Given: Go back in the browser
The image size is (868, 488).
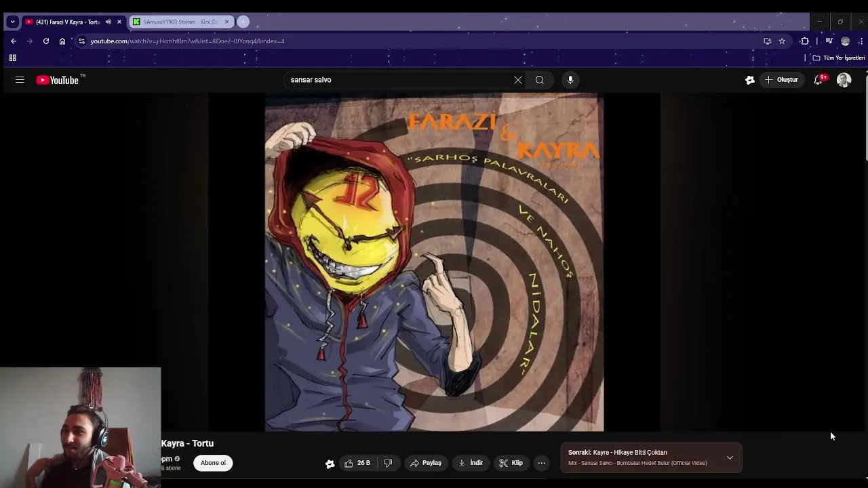Looking at the screenshot, I should (x=13, y=41).
